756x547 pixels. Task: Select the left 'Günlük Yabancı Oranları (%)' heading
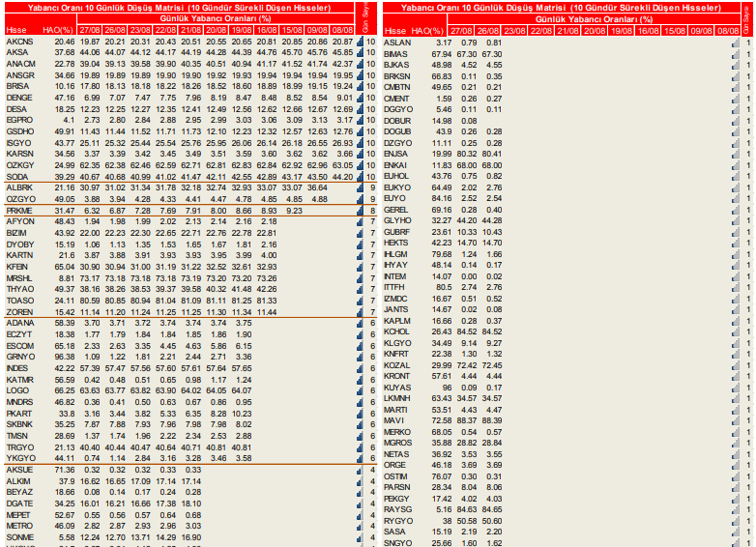216,18
